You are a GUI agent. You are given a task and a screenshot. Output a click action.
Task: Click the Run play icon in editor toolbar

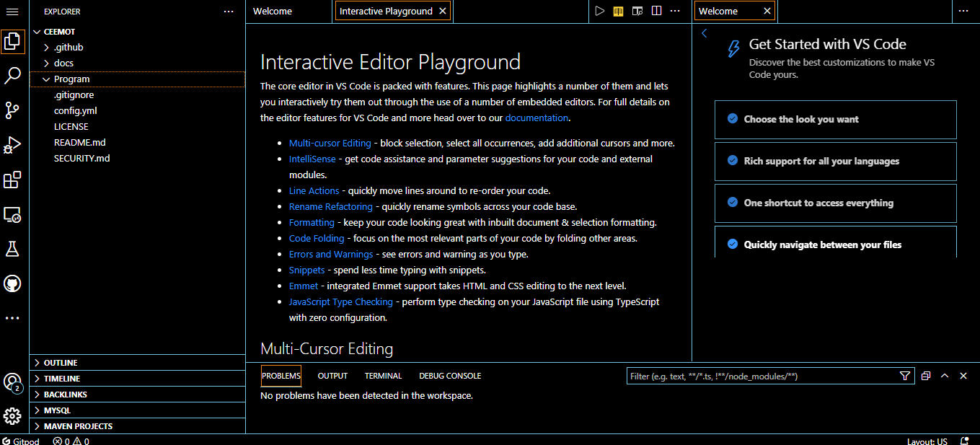599,11
